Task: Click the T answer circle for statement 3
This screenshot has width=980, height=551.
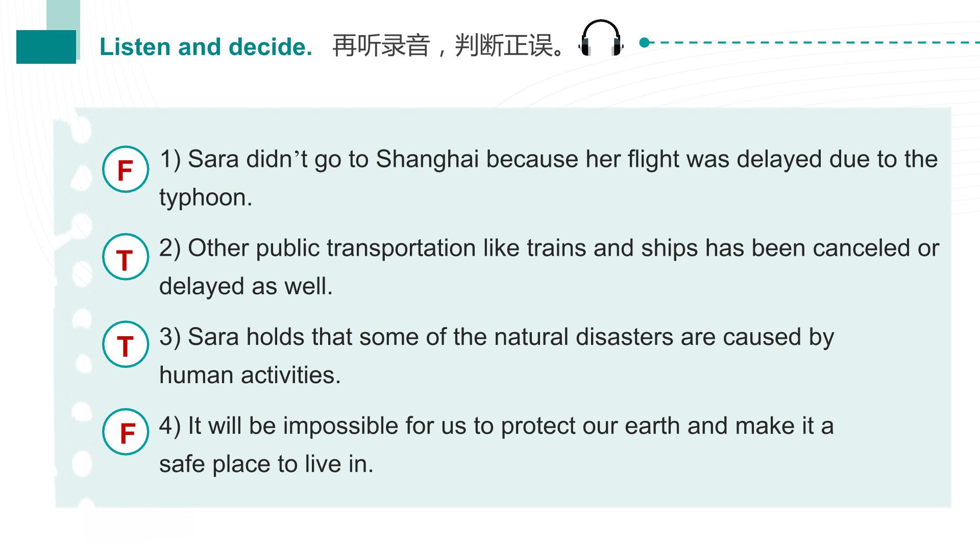Action: coord(126,344)
